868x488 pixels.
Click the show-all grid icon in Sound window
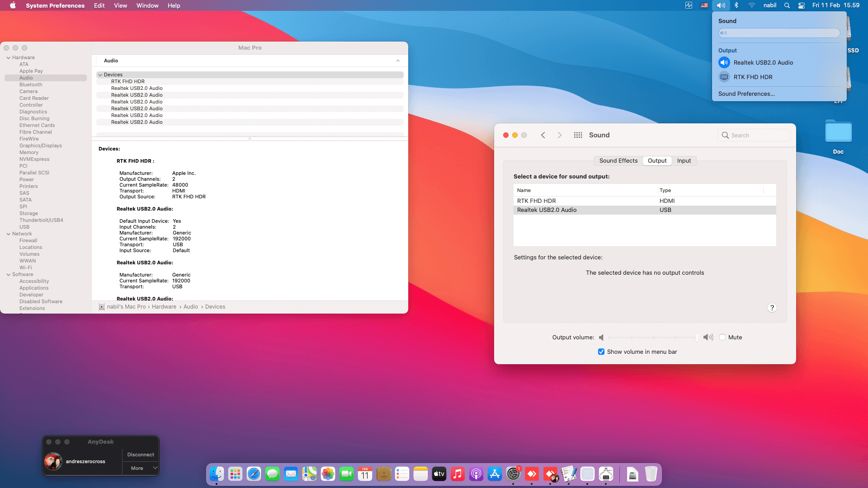[578, 135]
